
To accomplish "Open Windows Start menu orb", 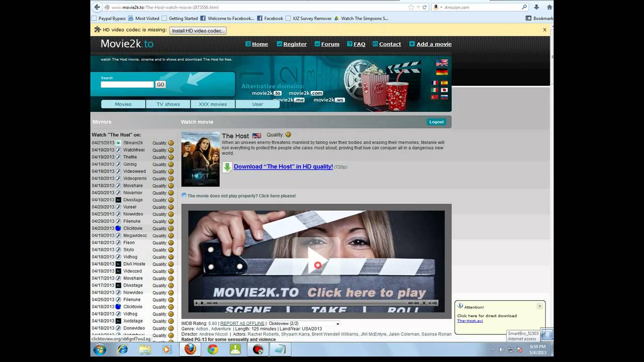I will coord(100,349).
